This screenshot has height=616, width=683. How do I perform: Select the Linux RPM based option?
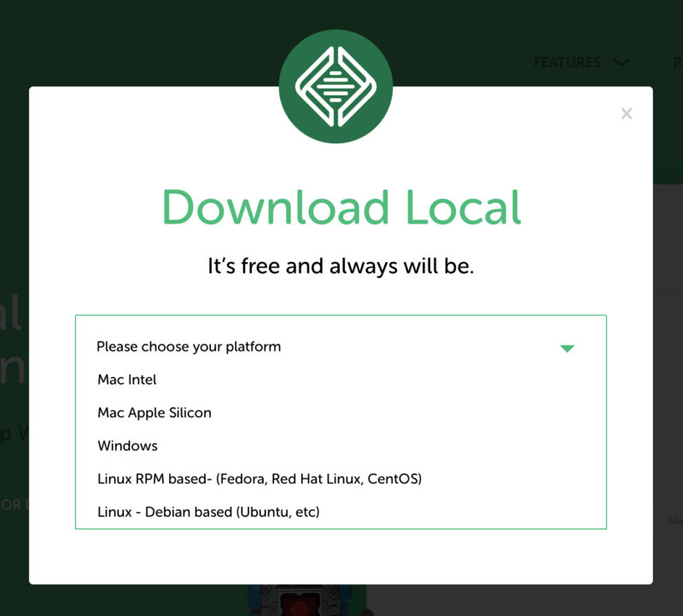(x=341, y=479)
